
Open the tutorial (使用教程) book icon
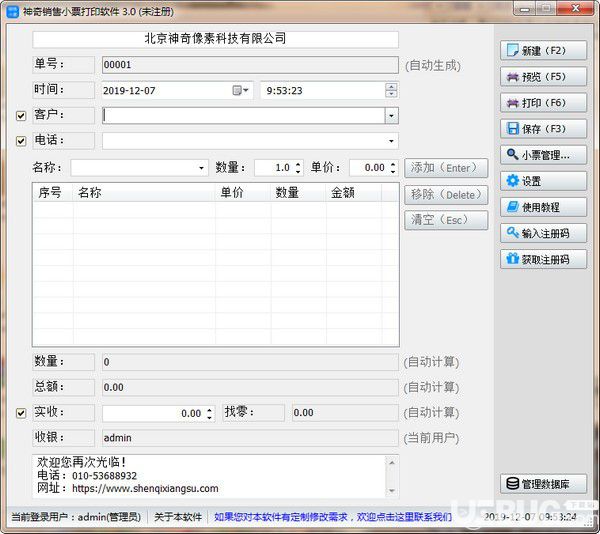[x=543, y=207]
